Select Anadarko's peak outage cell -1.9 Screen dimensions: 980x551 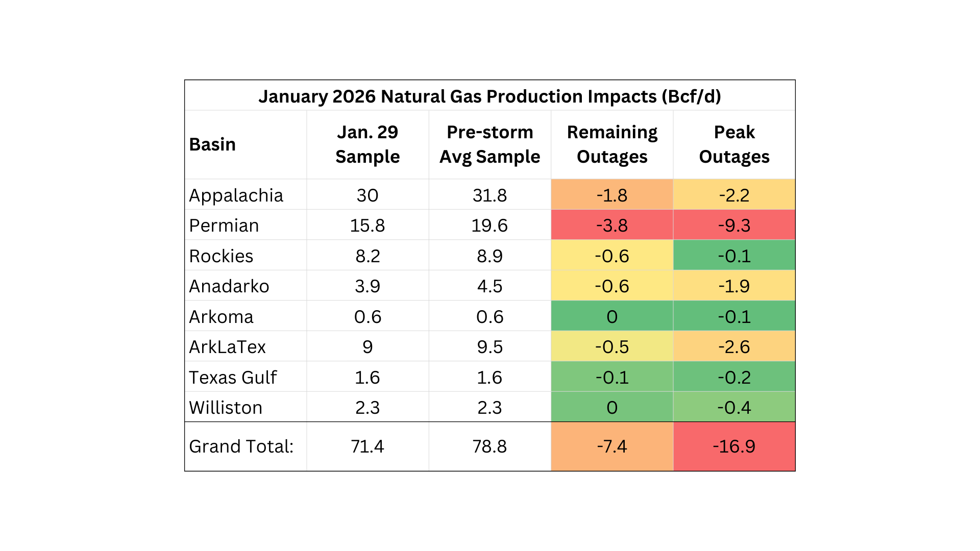[x=734, y=286]
